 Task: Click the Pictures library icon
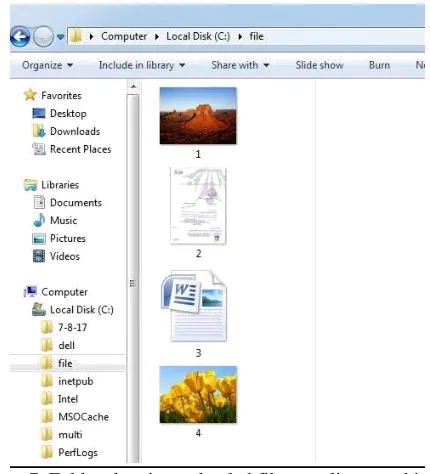pyautogui.click(x=39, y=239)
